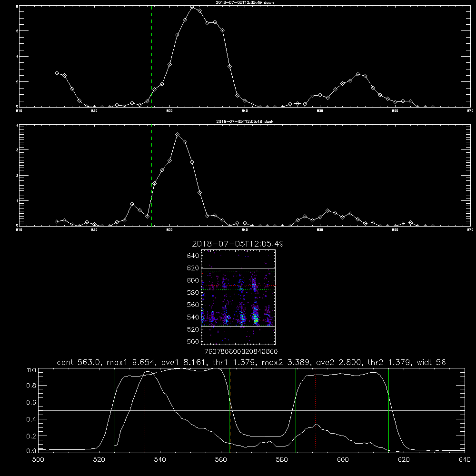
Task: Click 'max2 3.389' in the stats header
Action: pos(286,362)
